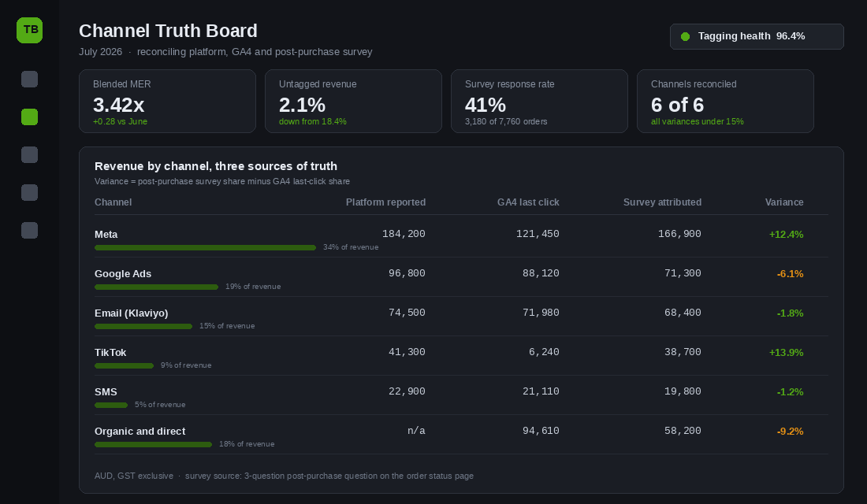Image resolution: width=867 pixels, height=504 pixels.
Task: Click Meta GA4 last click value 121,450
Action: [x=538, y=234]
